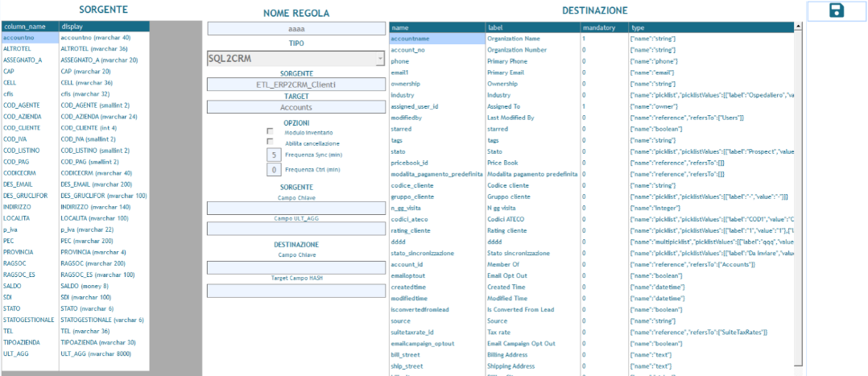Select the industry destination row
The width and height of the screenshot is (868, 376).
pos(436,95)
